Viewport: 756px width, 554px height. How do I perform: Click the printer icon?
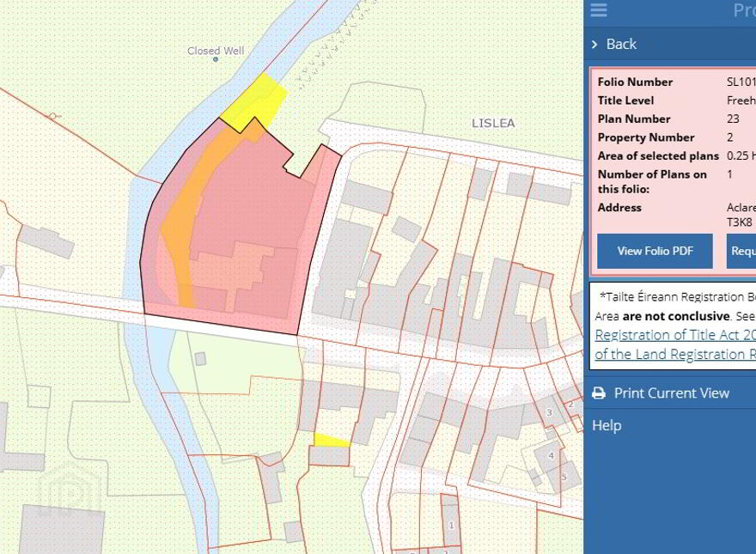click(598, 393)
